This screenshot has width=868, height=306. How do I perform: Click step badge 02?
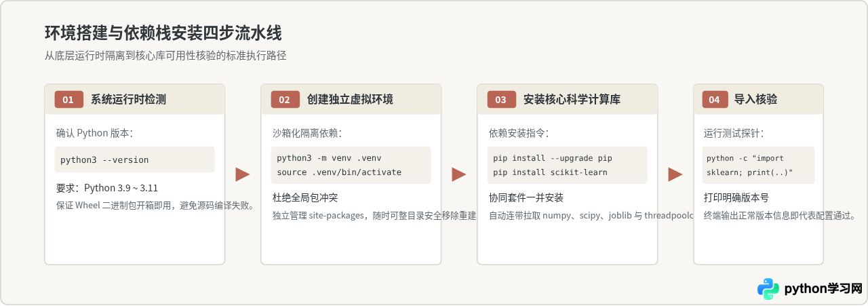coord(285,100)
